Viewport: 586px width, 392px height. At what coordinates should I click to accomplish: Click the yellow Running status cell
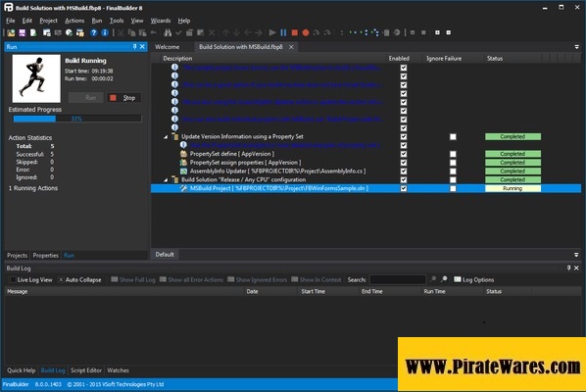(513, 188)
